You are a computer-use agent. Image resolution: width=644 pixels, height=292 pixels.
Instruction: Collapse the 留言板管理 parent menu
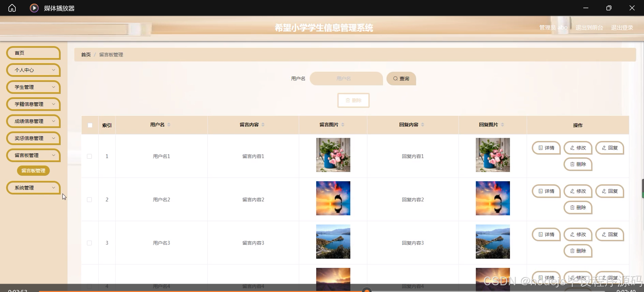point(33,155)
